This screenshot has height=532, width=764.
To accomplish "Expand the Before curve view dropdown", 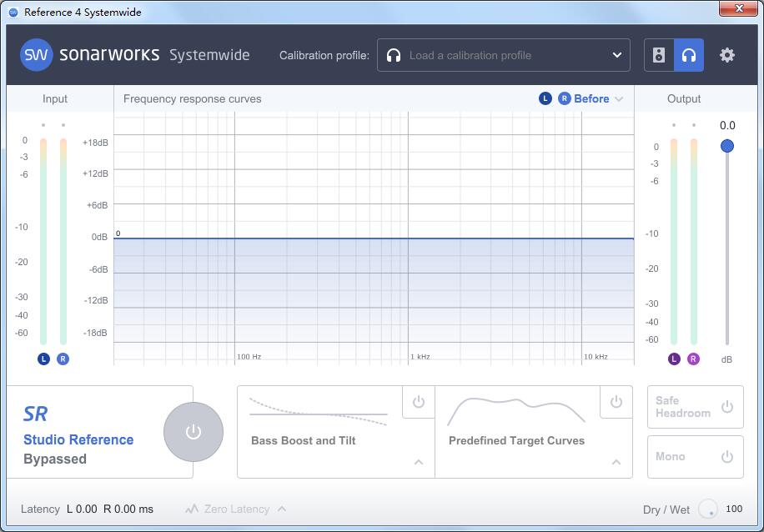I will [x=619, y=99].
